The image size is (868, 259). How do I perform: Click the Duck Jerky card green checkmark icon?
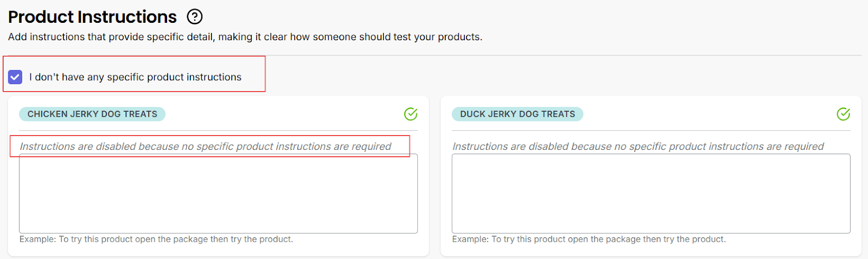tap(843, 114)
